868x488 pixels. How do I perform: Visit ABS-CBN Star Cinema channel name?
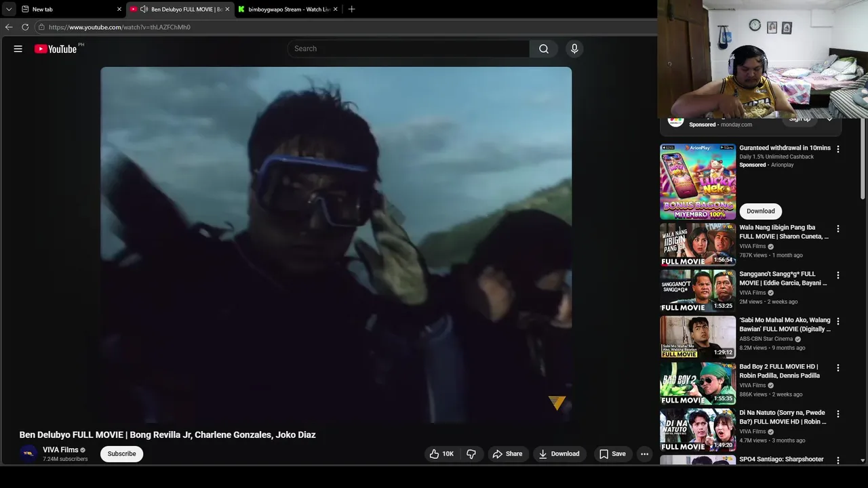pyautogui.click(x=766, y=339)
